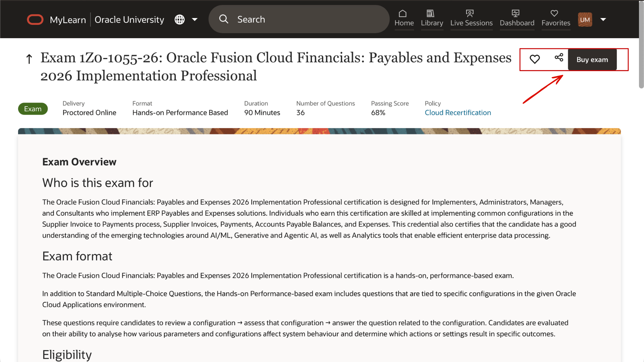This screenshot has width=644, height=362.
Task: Favorite the exam with the heart toggle
Action: tap(535, 59)
